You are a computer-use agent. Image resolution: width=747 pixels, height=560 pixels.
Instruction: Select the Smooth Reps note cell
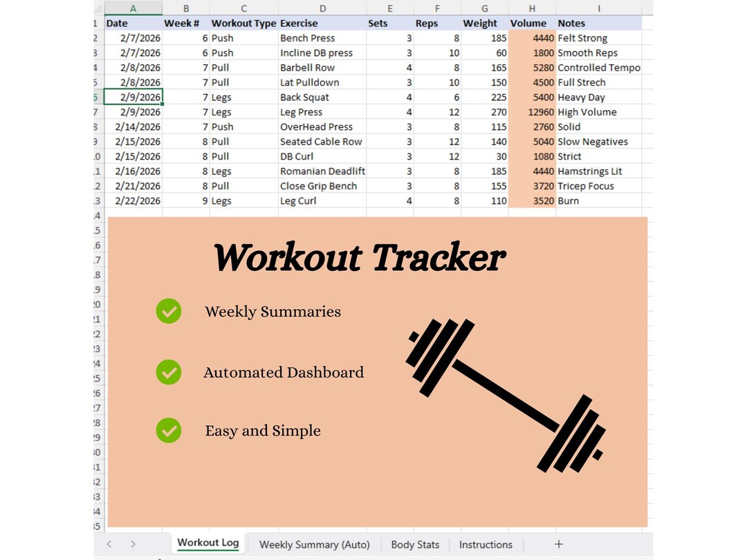click(x=599, y=53)
